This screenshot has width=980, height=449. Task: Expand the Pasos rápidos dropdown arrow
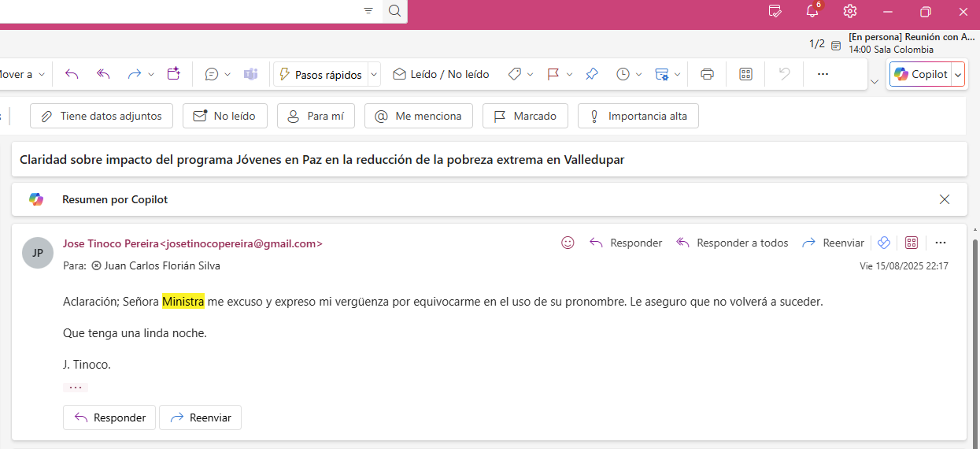(x=374, y=74)
